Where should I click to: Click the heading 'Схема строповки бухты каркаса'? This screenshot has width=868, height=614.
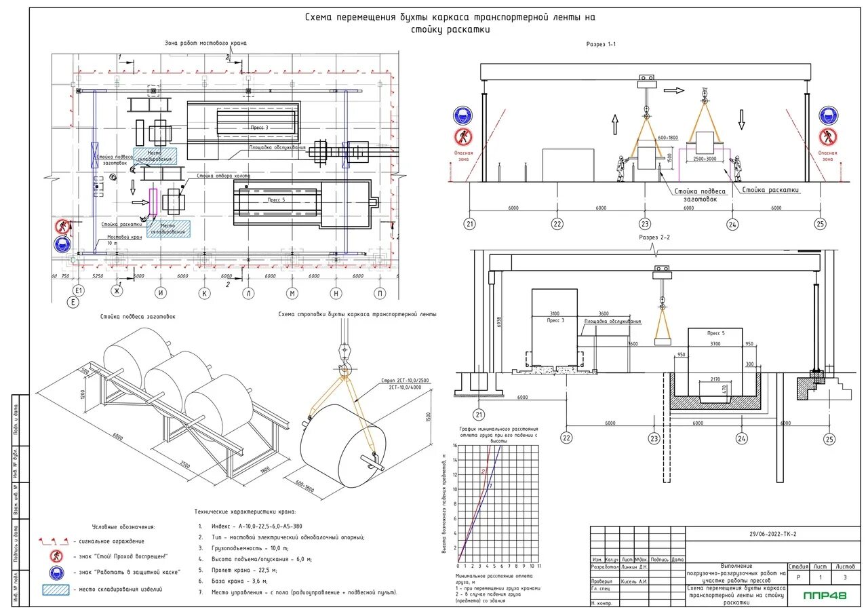pyautogui.click(x=357, y=314)
